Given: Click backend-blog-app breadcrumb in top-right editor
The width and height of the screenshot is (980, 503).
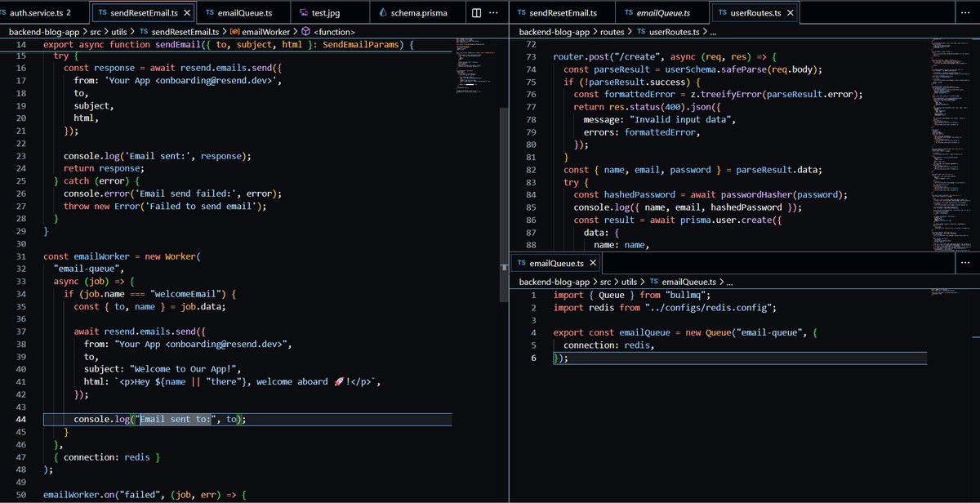Looking at the screenshot, I should pos(555,33).
